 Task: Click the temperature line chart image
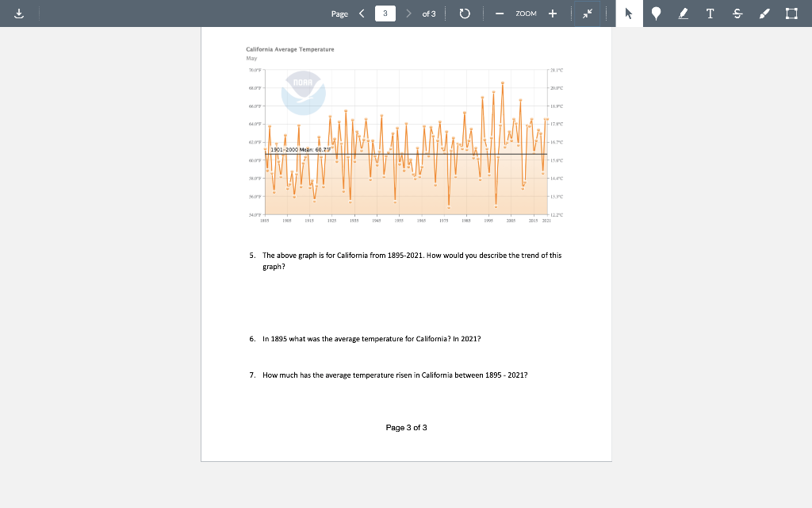[x=406, y=144]
